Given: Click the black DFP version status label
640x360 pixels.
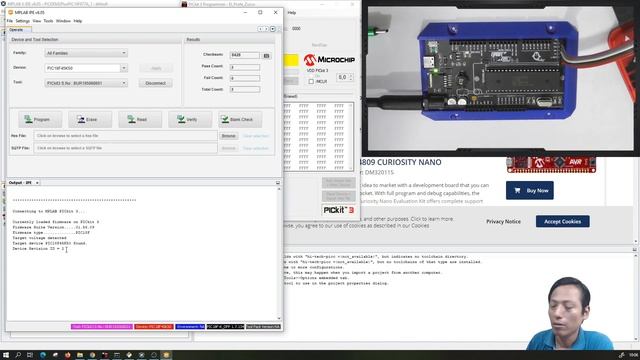Looking at the screenshot, I should 225,327.
